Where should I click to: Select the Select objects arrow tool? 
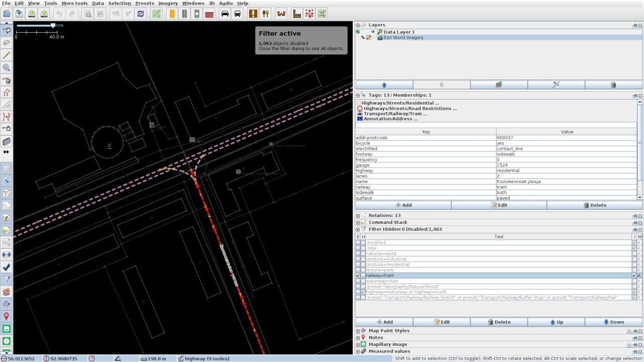(7, 31)
